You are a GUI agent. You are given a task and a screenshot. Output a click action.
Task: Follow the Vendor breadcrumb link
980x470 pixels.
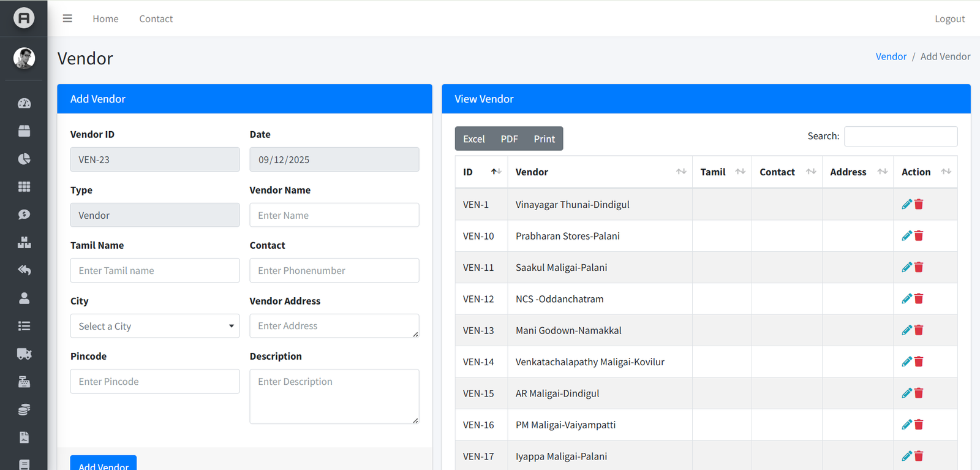[x=891, y=56]
